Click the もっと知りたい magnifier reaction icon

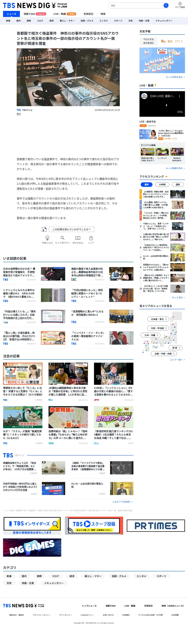pyautogui.click(x=63, y=238)
